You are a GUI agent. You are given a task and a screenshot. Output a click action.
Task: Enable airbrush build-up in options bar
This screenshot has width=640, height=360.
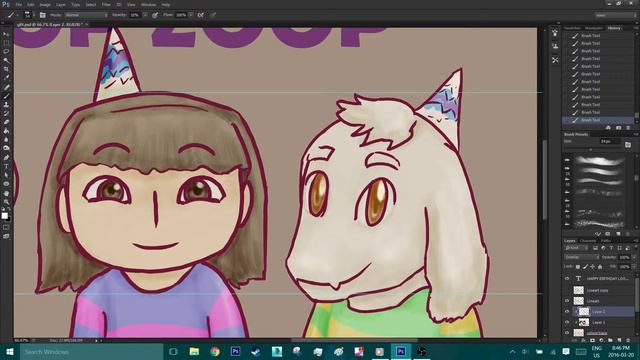[x=200, y=15]
